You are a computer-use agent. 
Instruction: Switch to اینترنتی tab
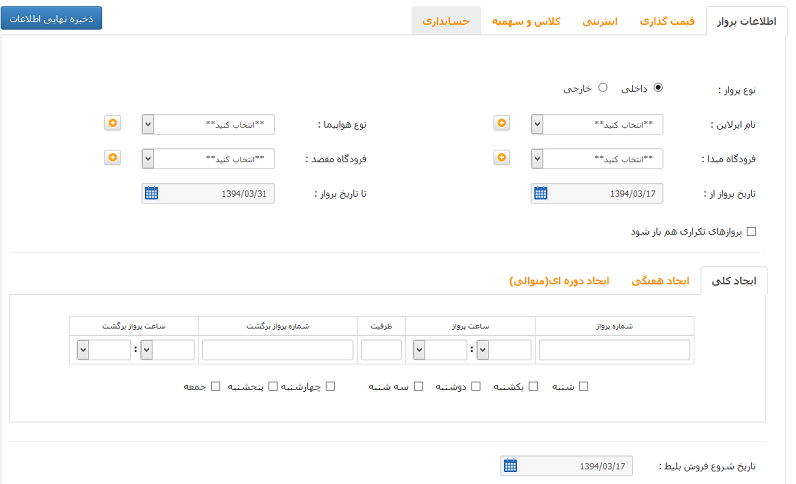(600, 21)
